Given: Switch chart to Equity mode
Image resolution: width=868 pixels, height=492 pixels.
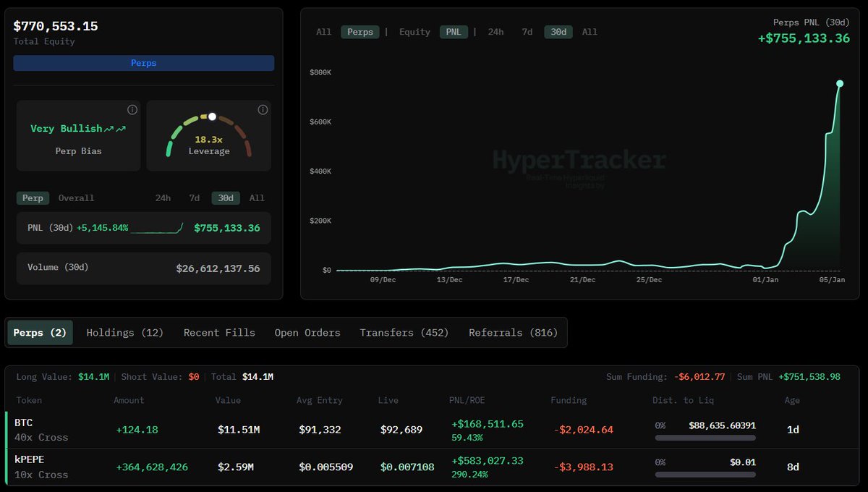Looking at the screenshot, I should [414, 32].
